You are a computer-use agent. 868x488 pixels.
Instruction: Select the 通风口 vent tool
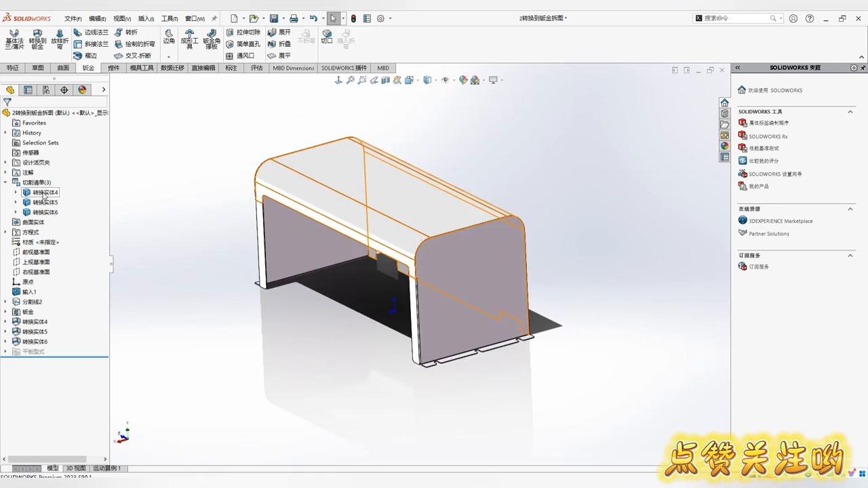[240, 56]
